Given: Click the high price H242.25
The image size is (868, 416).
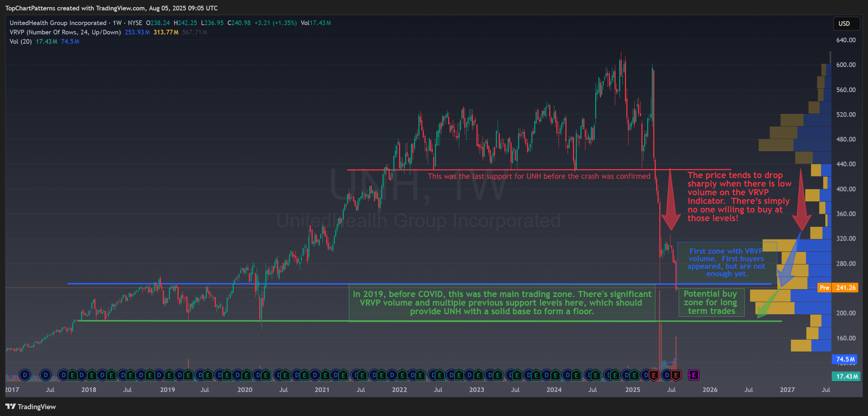Looking at the screenshot, I should 185,23.
